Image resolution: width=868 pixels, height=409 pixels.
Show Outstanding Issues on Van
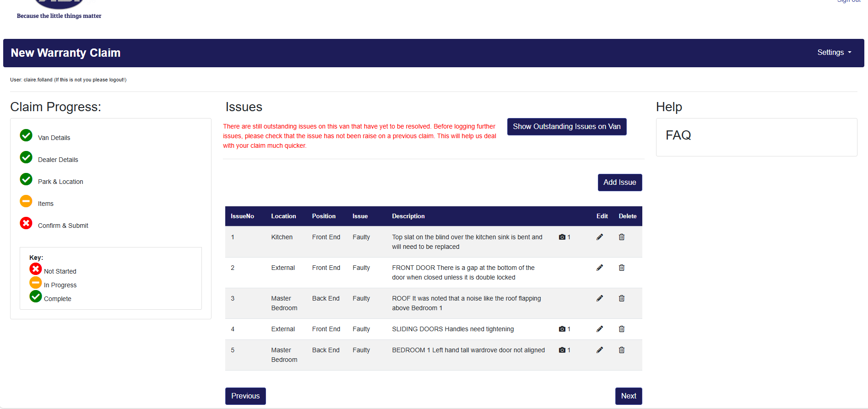point(566,127)
